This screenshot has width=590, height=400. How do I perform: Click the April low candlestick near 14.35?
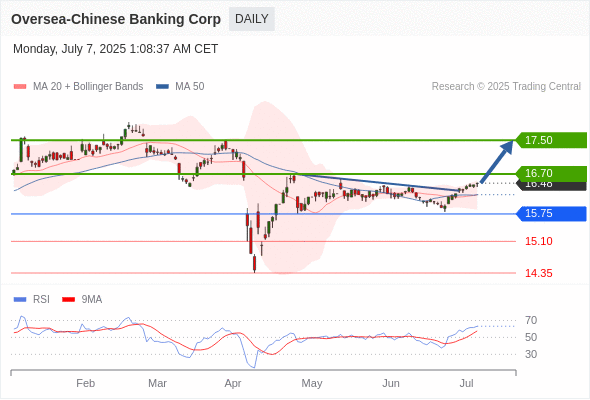point(255,263)
